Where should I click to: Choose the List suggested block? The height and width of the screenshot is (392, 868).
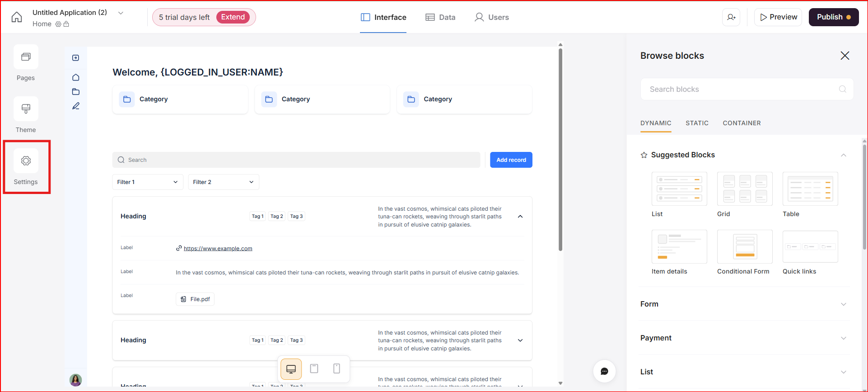point(679,189)
